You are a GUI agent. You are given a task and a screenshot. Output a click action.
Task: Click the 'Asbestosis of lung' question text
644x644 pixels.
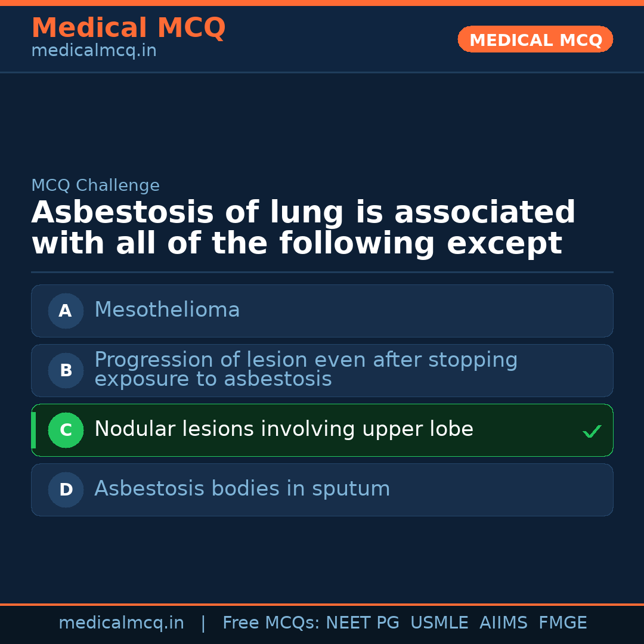point(303,228)
